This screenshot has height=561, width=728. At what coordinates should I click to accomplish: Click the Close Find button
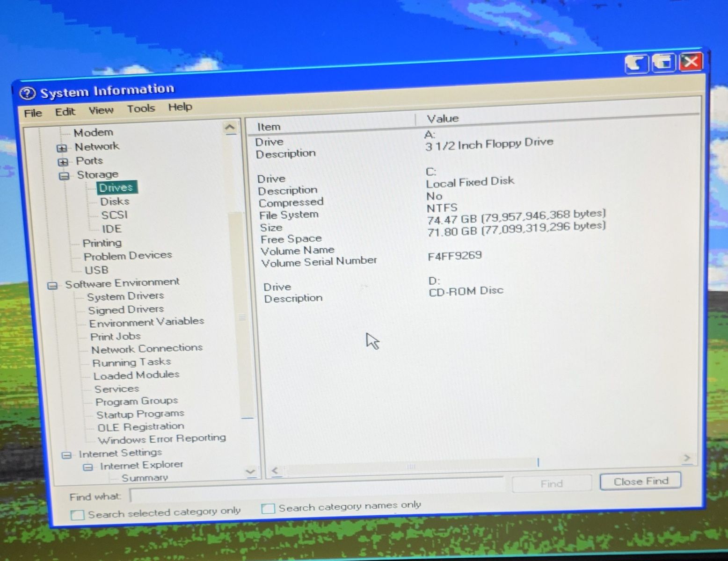(640, 482)
